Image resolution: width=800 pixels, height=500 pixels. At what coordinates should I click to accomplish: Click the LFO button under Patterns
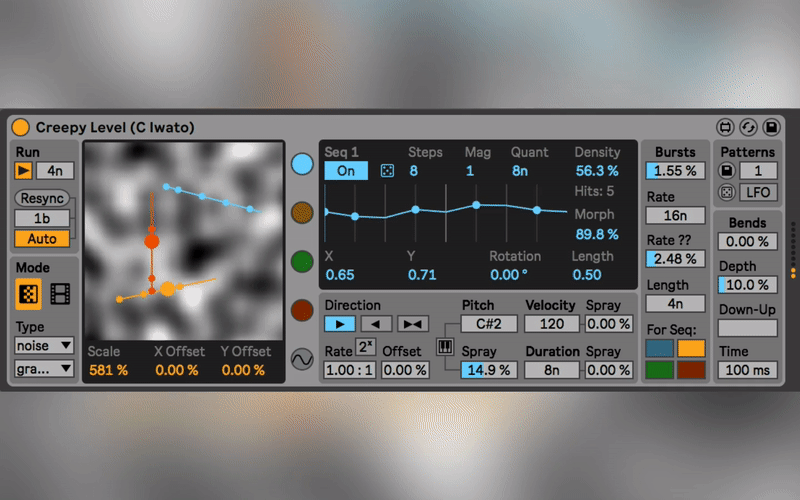click(758, 192)
